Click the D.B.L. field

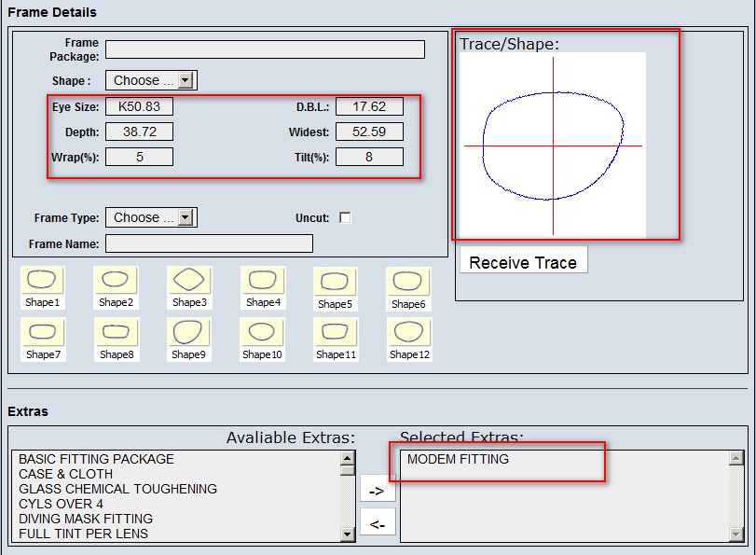click(369, 106)
